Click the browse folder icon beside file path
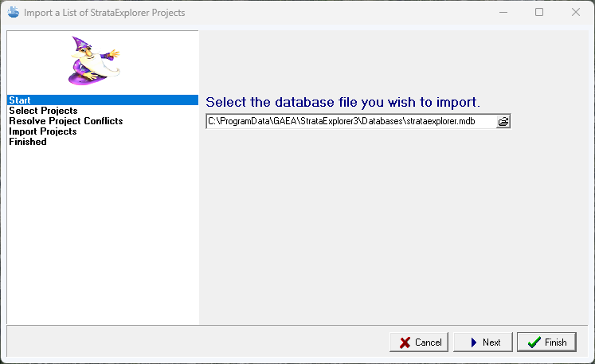 click(503, 121)
